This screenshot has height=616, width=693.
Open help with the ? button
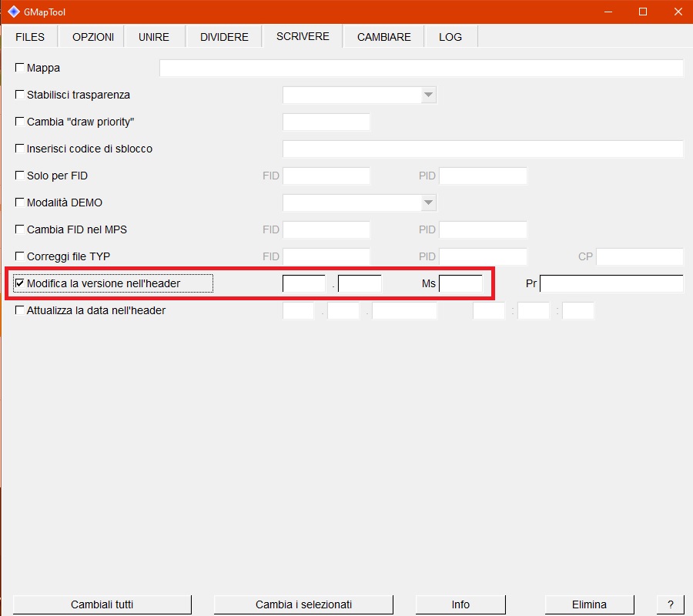[671, 604]
